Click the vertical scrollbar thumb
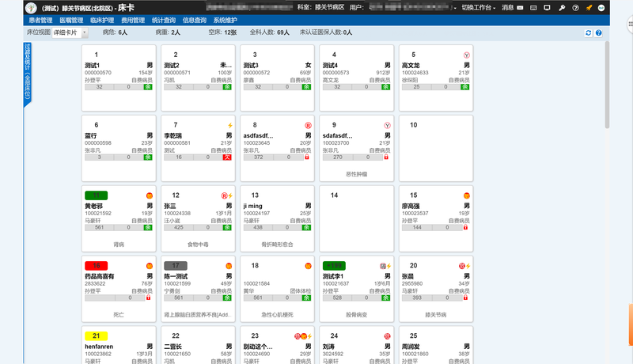The image size is (633, 364). pyautogui.click(x=607, y=85)
